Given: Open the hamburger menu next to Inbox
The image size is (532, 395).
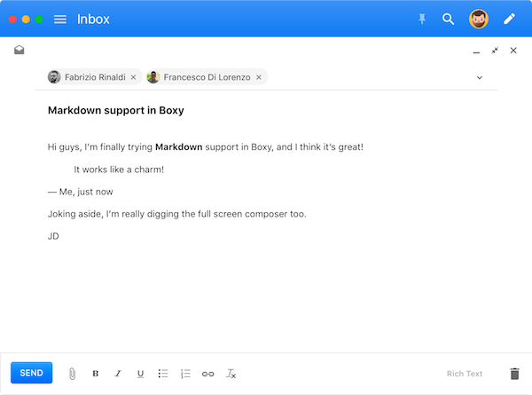Looking at the screenshot, I should (60, 19).
